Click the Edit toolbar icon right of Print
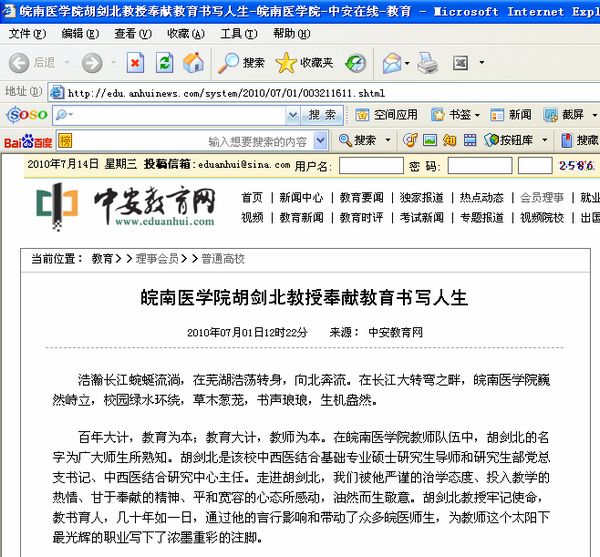This screenshot has width=600, height=557. (460, 63)
